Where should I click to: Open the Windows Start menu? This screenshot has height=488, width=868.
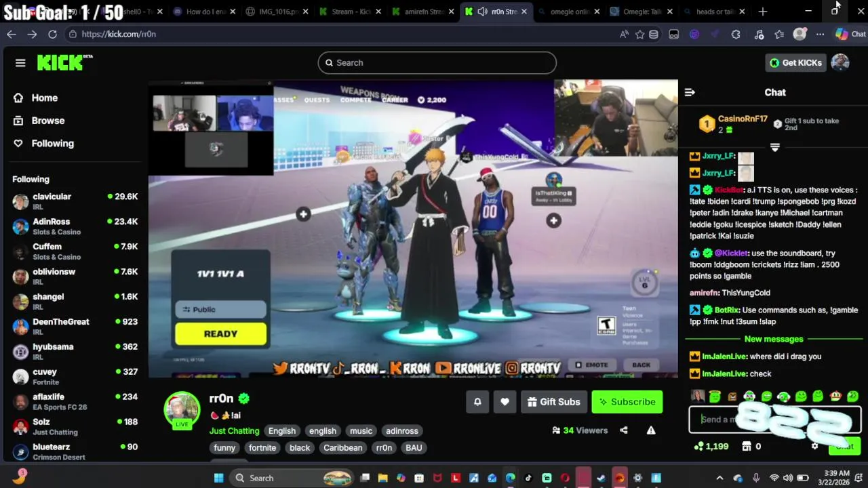click(218, 478)
